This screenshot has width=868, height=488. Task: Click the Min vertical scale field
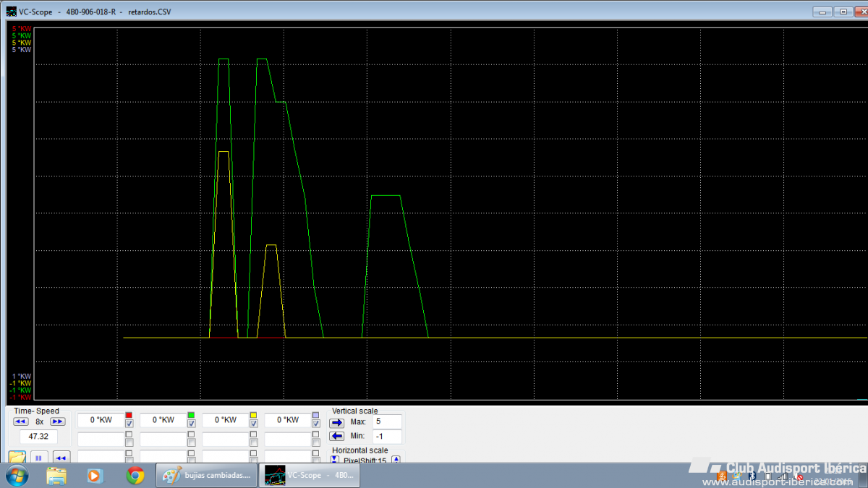pos(387,437)
